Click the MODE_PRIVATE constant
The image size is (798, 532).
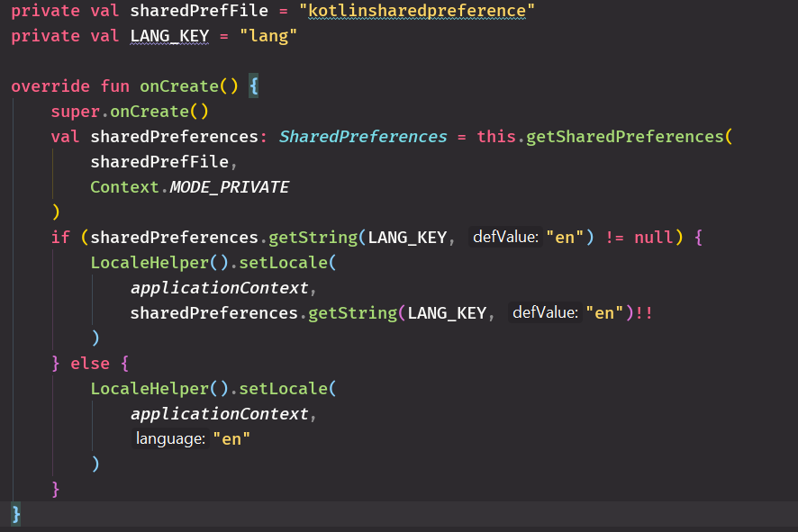point(229,187)
